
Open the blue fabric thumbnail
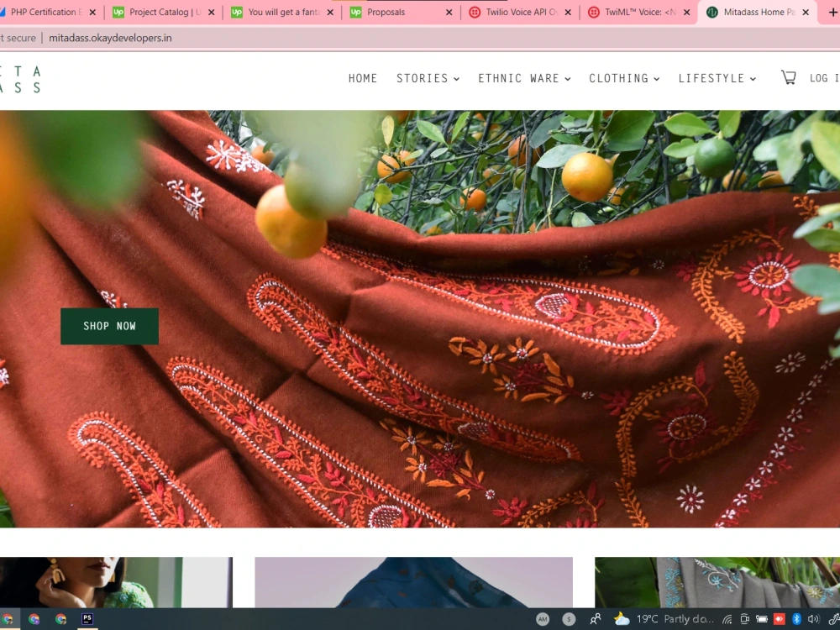(x=413, y=582)
